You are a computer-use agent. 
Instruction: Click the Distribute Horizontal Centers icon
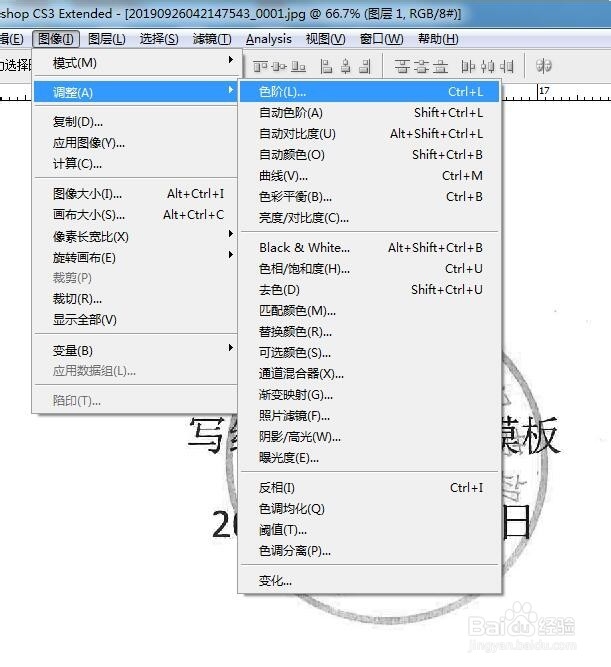click(488, 66)
